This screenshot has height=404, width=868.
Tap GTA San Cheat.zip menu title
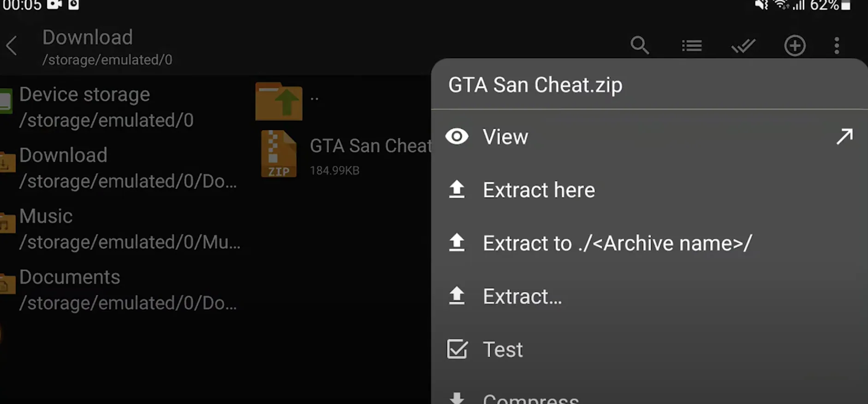point(535,85)
